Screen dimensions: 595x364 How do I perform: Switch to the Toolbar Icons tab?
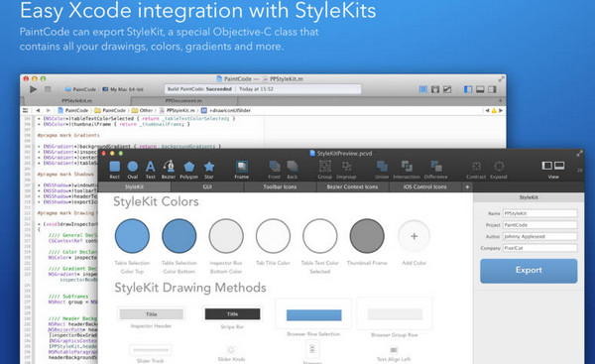point(280,186)
